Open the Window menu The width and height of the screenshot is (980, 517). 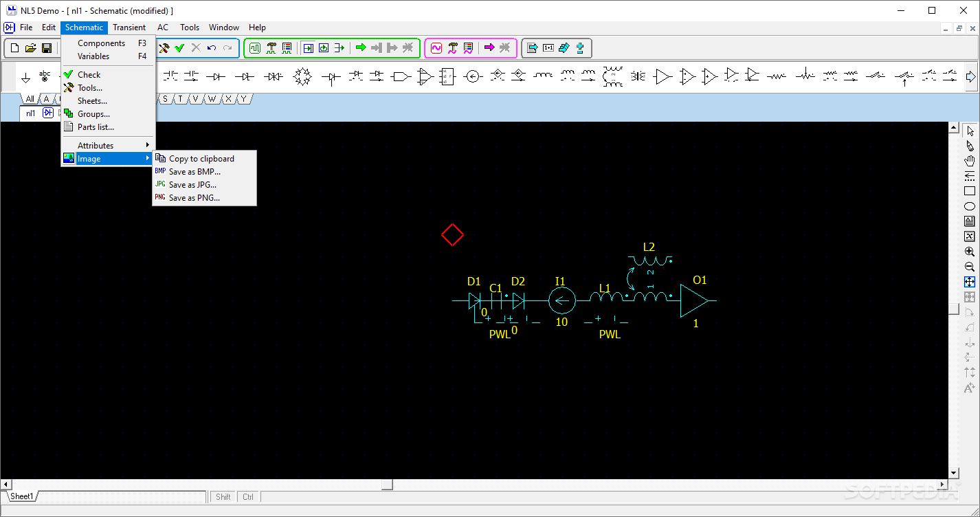click(224, 27)
